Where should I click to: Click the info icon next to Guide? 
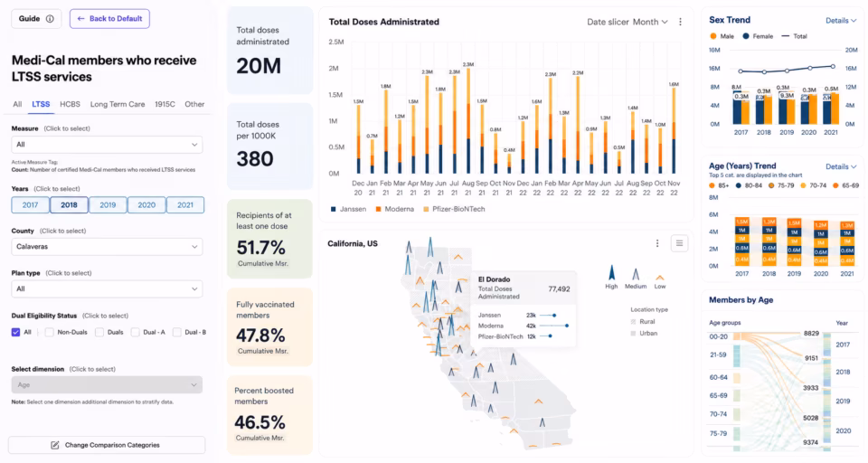coord(50,19)
